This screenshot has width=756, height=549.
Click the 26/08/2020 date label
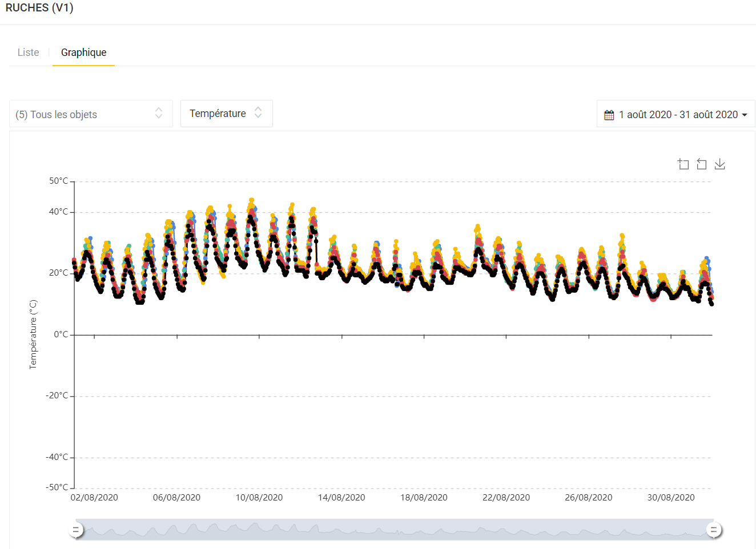pyautogui.click(x=589, y=498)
